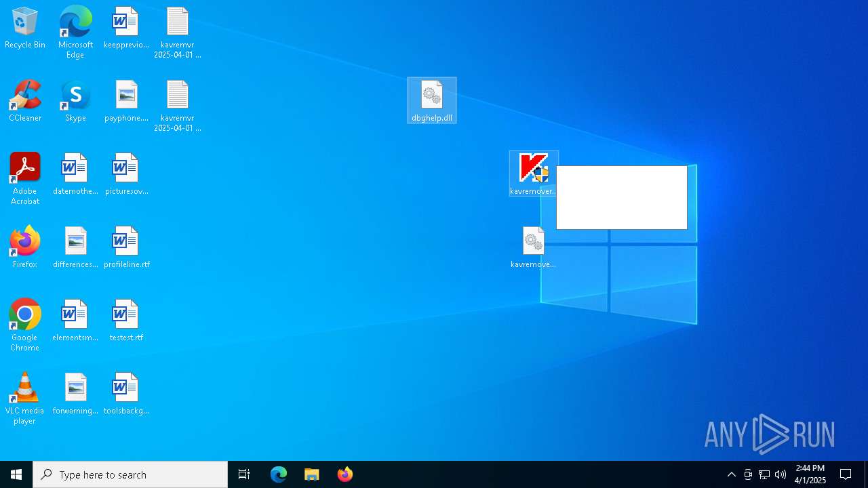Select the Firefox desktop shortcut

pyautogui.click(x=25, y=248)
